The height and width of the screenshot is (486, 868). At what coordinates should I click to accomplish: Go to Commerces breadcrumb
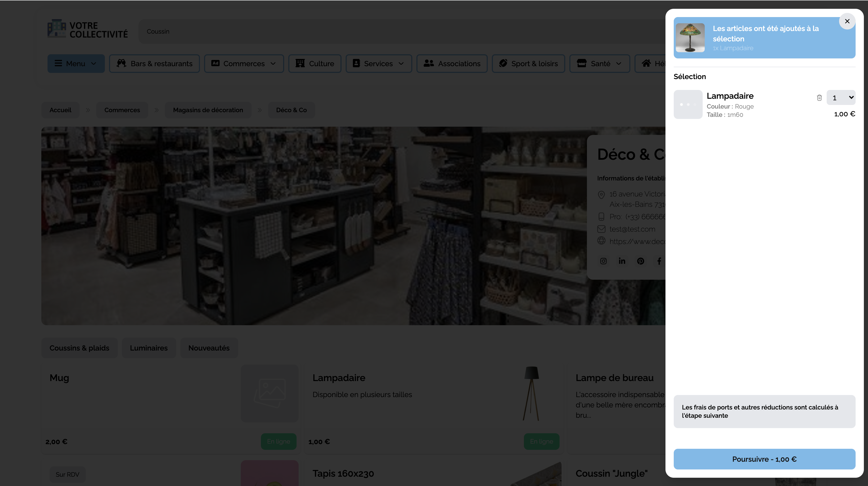tap(122, 110)
